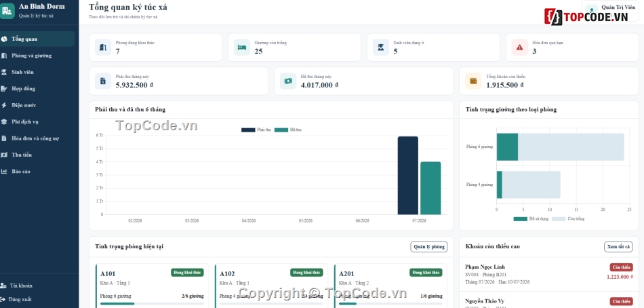Click the Phòng và giường building icon
Image resolution: width=644 pixels, height=308 pixels.
tap(4, 56)
